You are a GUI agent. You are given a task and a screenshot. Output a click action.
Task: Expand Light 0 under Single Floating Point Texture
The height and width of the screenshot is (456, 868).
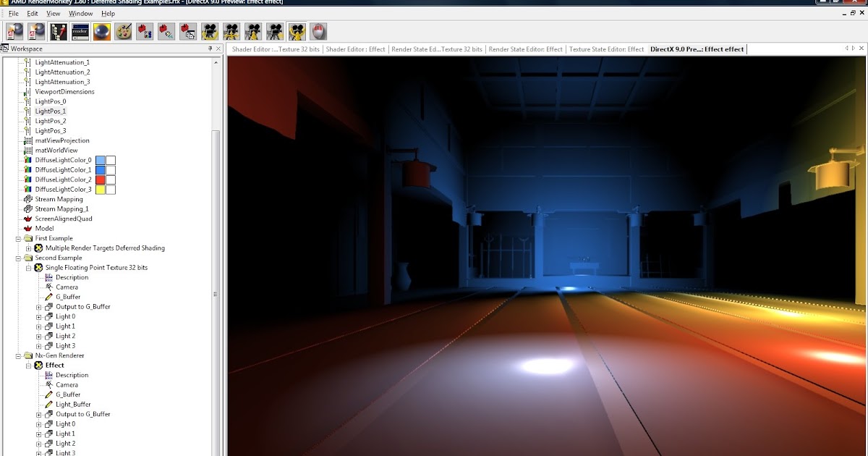(38, 316)
